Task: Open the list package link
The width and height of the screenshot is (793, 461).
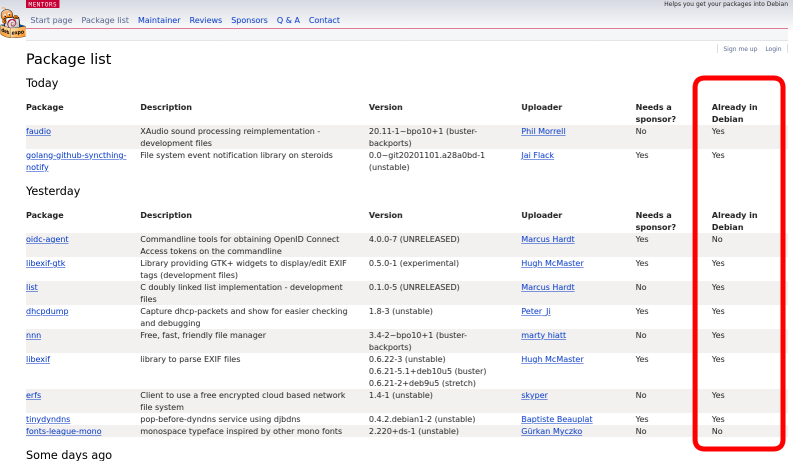Action: coord(32,287)
